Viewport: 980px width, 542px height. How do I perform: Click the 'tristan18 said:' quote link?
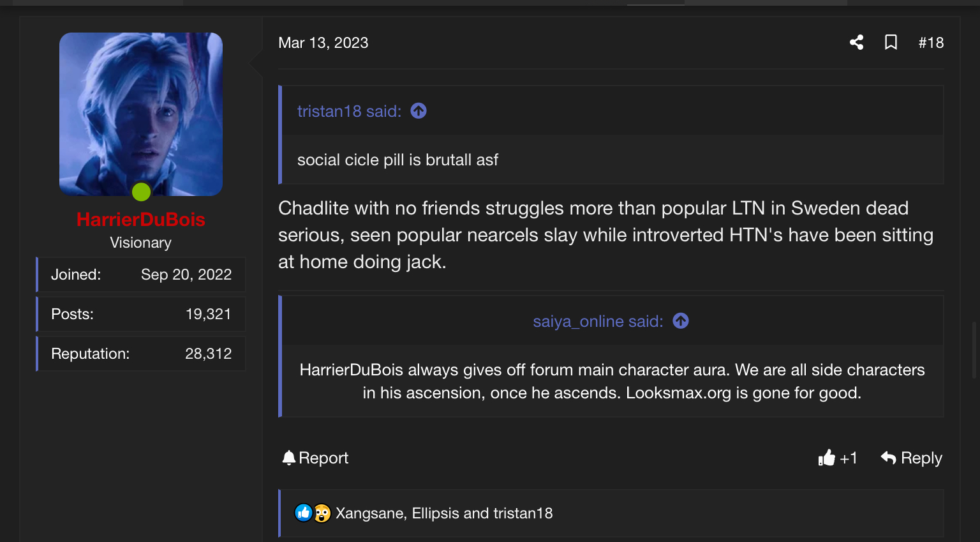[x=349, y=111]
